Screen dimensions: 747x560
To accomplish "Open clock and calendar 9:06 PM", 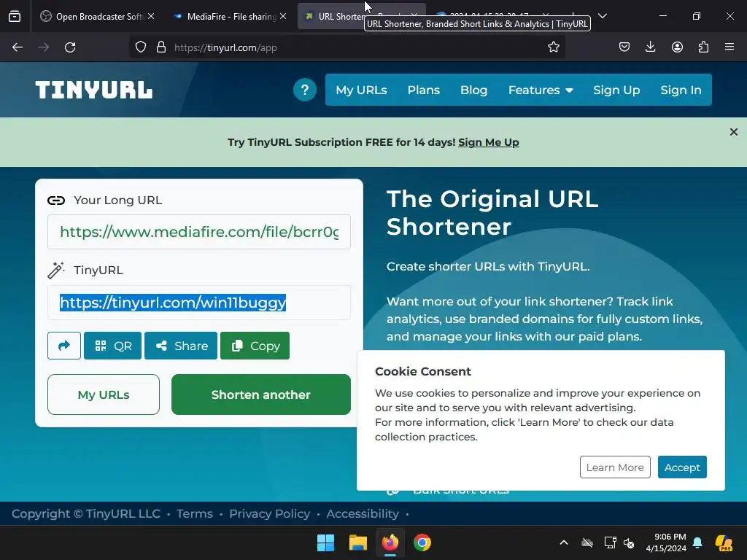I will (666, 542).
